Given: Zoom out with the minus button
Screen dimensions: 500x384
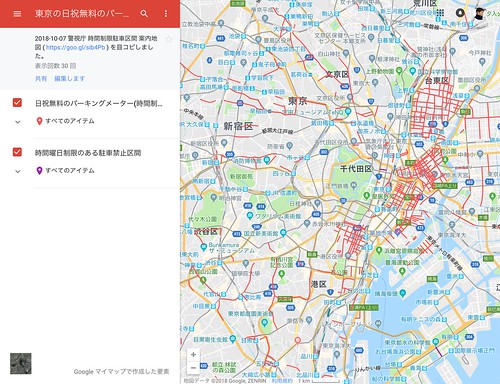Looking at the screenshot, I should click(x=193, y=368).
